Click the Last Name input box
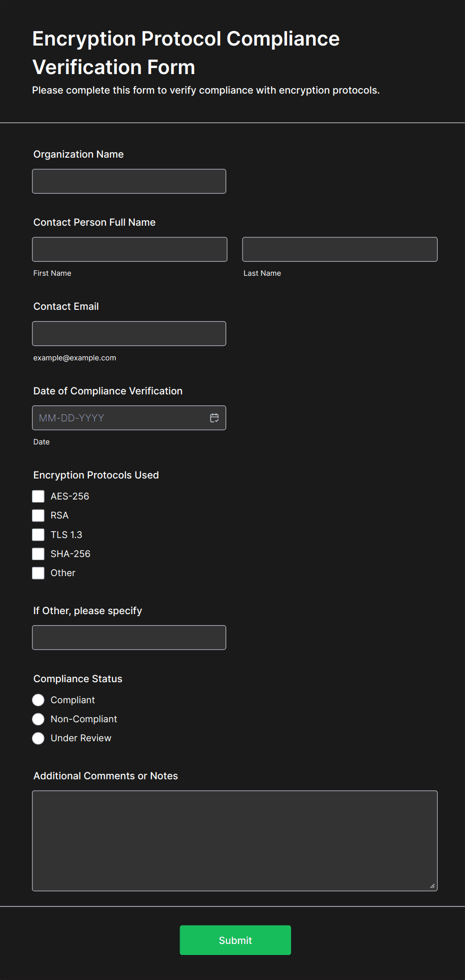The height and width of the screenshot is (980, 465). point(339,249)
